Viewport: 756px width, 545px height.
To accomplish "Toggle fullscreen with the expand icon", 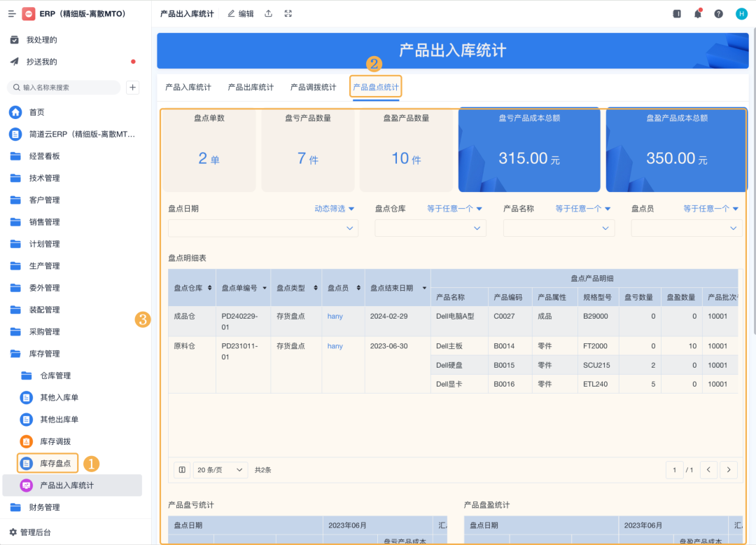I will pyautogui.click(x=288, y=13).
